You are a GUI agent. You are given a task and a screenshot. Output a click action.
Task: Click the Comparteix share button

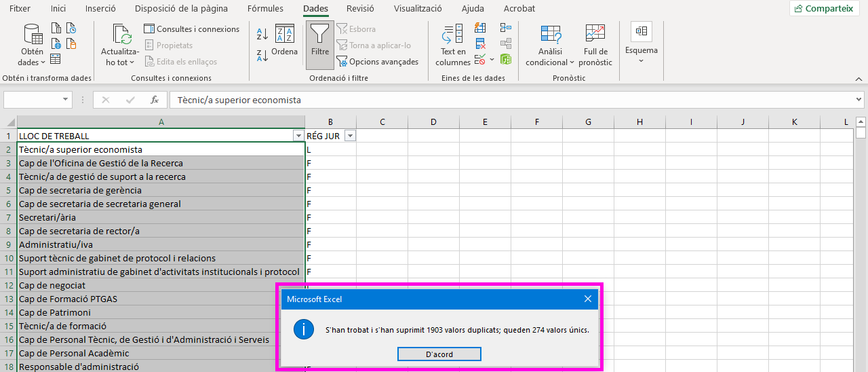(823, 9)
